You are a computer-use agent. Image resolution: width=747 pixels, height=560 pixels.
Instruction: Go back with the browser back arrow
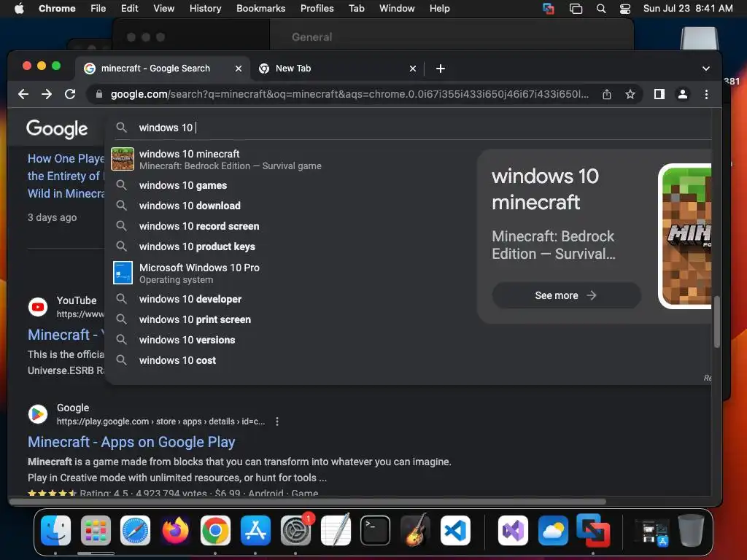click(x=23, y=94)
